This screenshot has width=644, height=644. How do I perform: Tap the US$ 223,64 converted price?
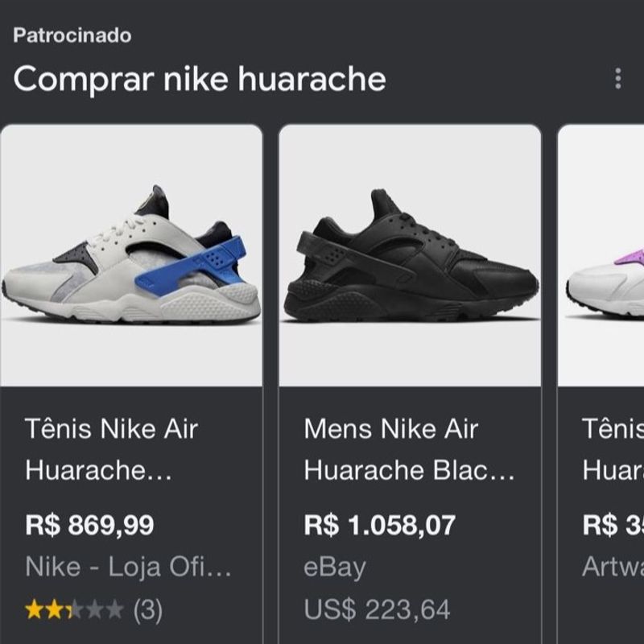[377, 609]
